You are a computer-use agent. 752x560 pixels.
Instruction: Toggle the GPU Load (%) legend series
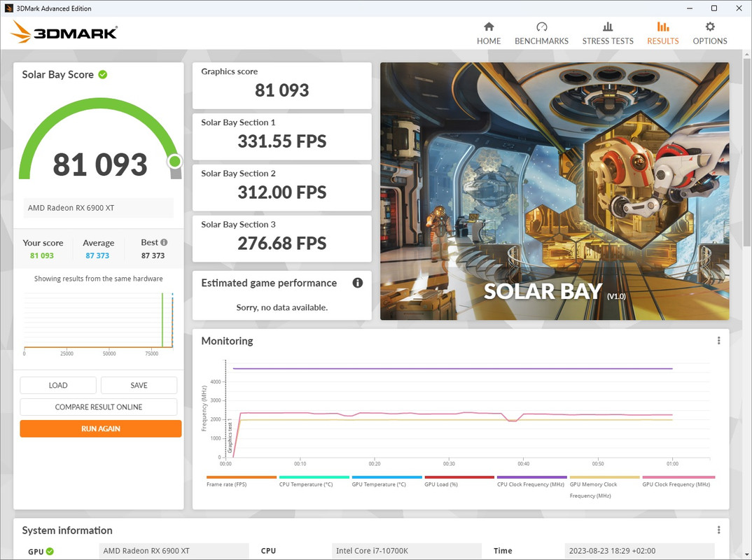click(459, 482)
